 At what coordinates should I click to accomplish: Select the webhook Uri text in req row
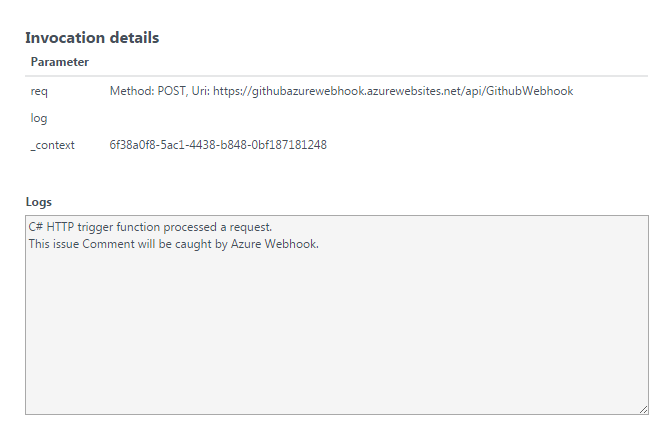tap(393, 91)
